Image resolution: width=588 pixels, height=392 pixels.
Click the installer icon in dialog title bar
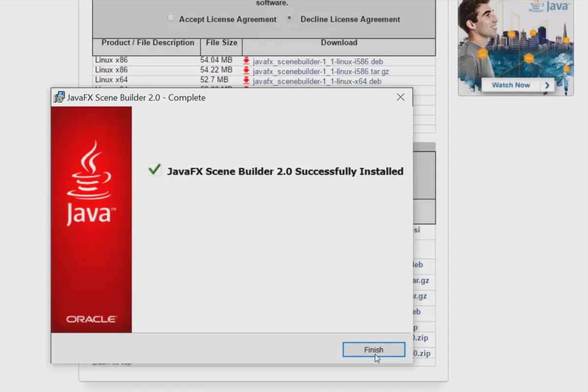tap(59, 97)
